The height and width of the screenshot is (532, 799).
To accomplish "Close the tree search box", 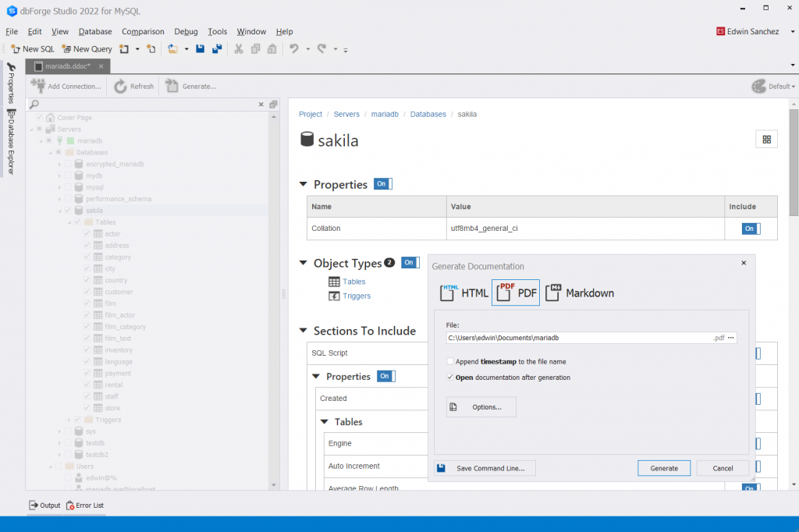I will (x=261, y=104).
